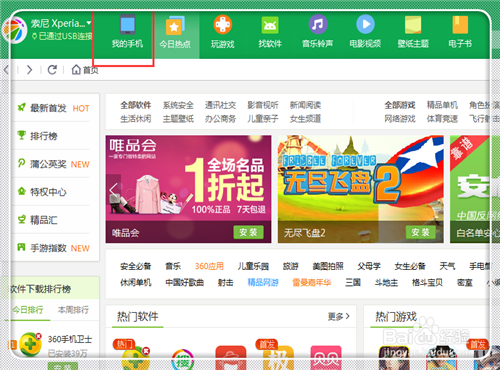This screenshot has height=370, width=500.
Task: Select 体育竞速 category
Action: click(x=442, y=119)
